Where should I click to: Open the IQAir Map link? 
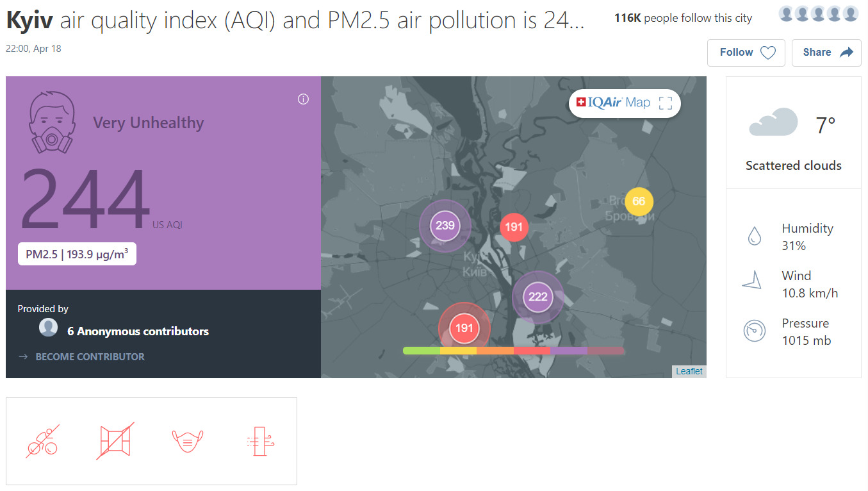click(614, 103)
